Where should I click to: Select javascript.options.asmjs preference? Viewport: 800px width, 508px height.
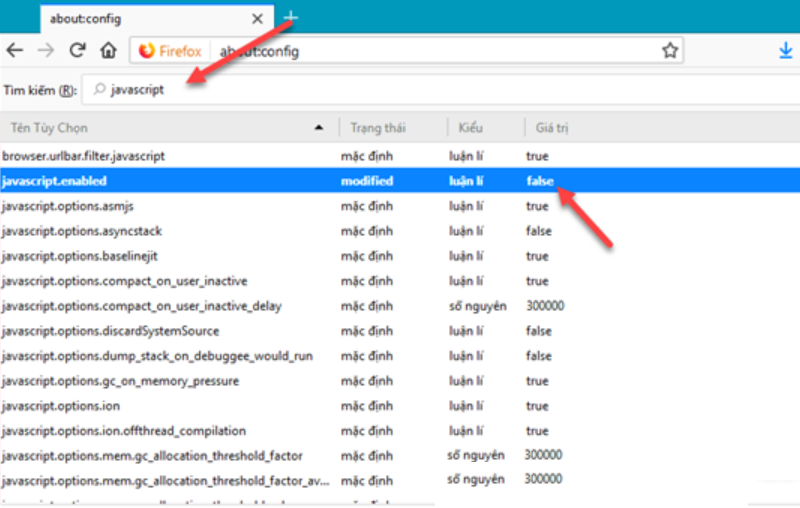tap(400, 206)
